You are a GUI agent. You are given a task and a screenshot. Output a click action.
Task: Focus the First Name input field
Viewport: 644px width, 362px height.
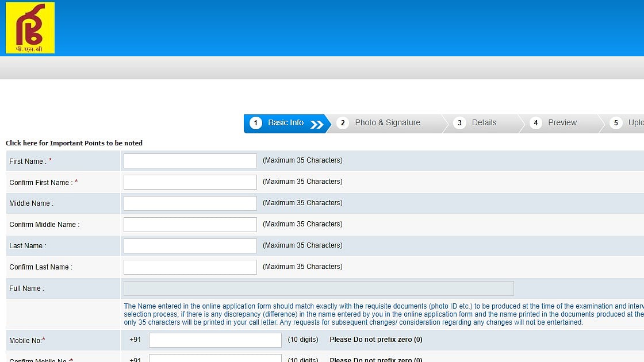point(190,161)
